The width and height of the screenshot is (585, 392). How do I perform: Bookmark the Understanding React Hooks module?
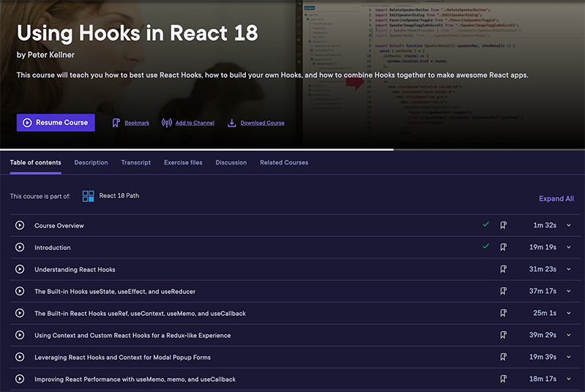click(503, 269)
